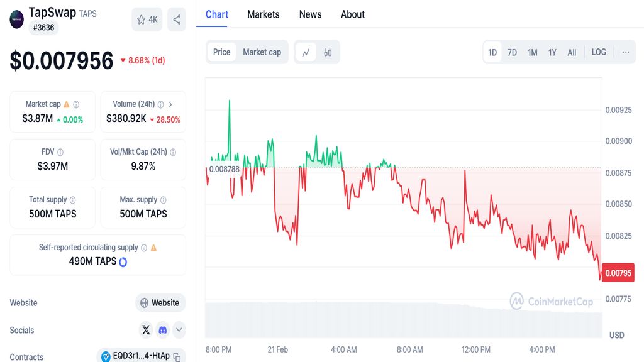Click the $0.007956 price text
This screenshot has height=362, width=644.
coord(62,61)
